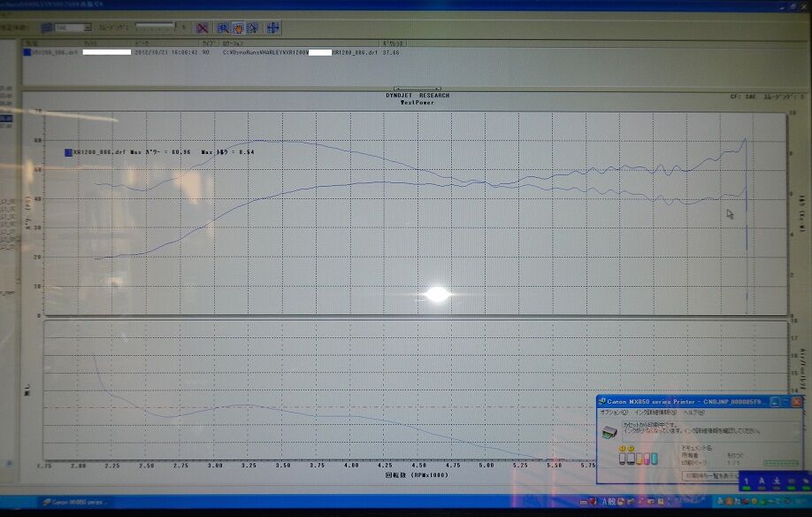Click the 'A' indicator in the blue overlay panel

tap(762, 482)
